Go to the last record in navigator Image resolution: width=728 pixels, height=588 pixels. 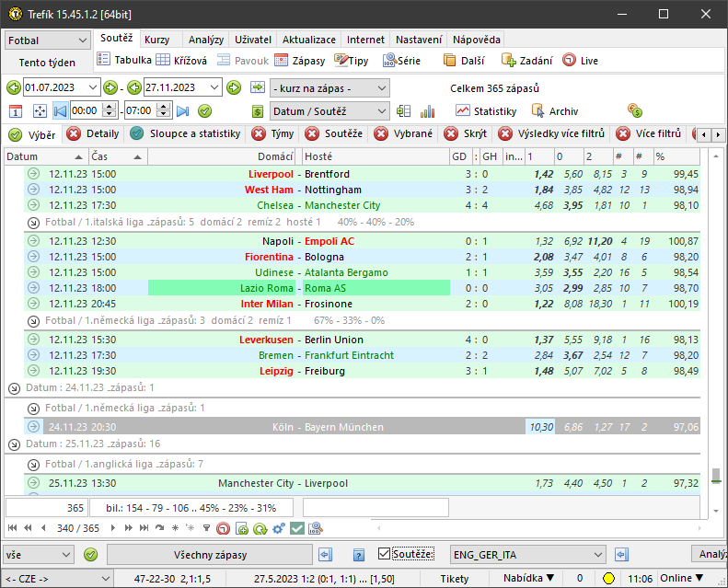click(x=144, y=527)
